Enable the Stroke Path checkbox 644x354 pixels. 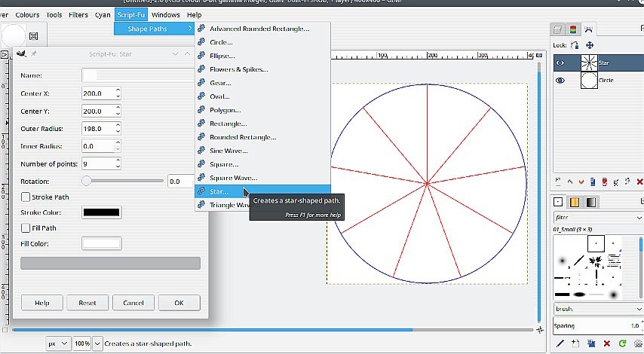(26, 197)
